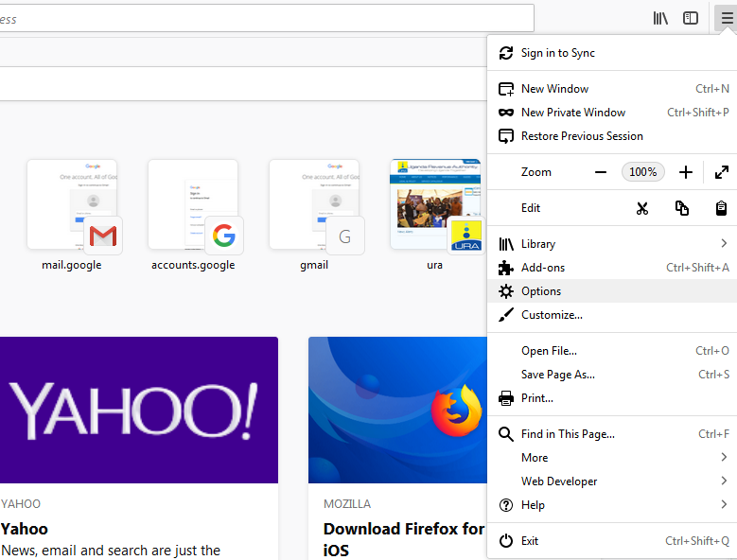
Task: Open the ura top site label
Action: pos(435,265)
